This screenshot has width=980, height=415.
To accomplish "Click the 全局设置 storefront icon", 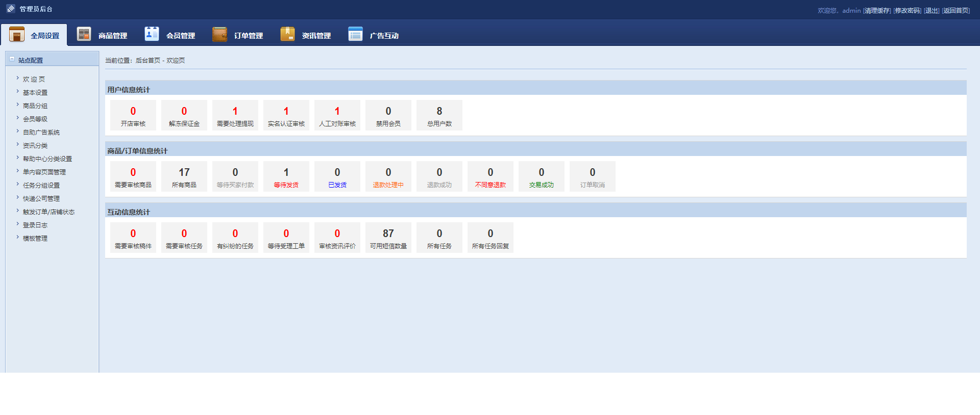I will coord(17,35).
